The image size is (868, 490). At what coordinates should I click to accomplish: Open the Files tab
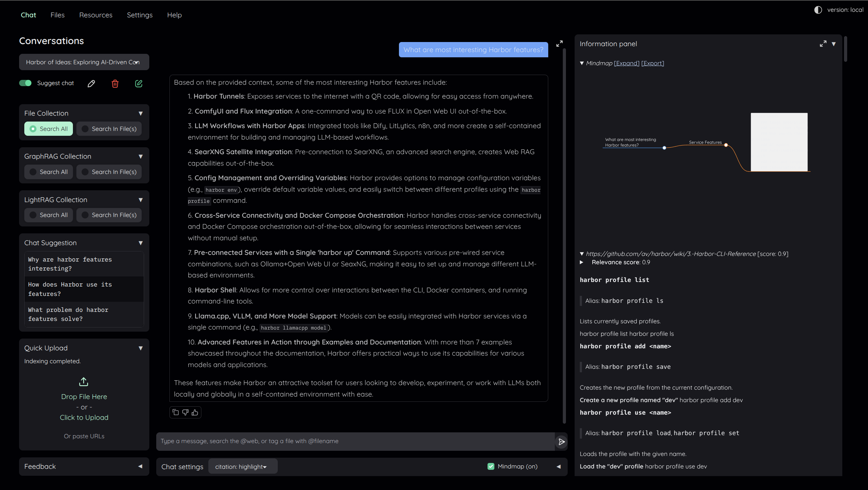point(57,15)
